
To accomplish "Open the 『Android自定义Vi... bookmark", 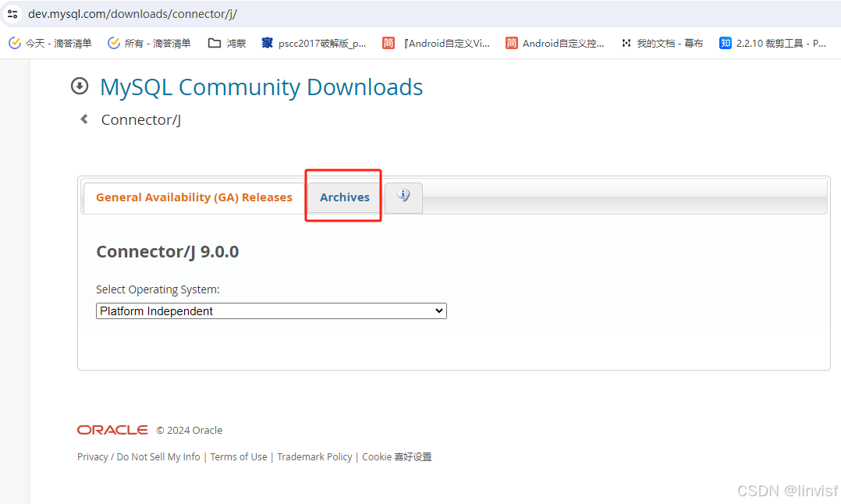I will 436,44.
